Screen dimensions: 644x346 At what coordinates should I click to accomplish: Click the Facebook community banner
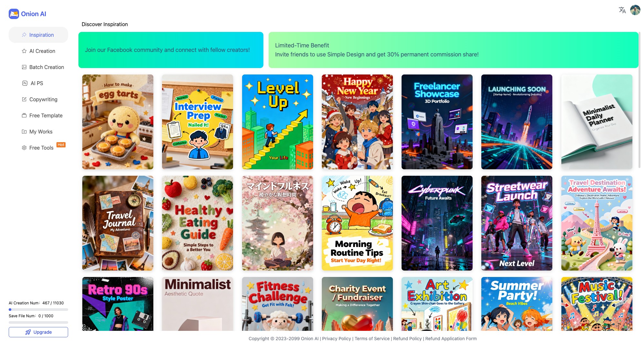click(x=171, y=50)
